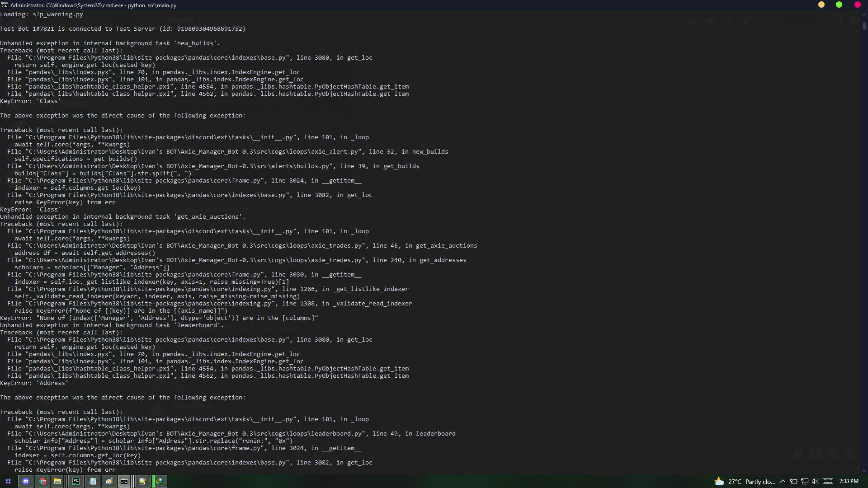Open the touch keyboard from the system tray

pyautogui.click(x=828, y=481)
